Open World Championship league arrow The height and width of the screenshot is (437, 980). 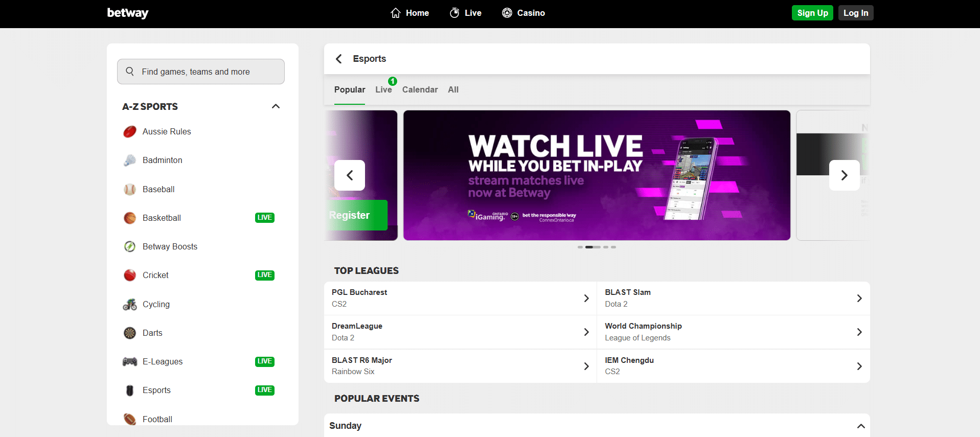(x=859, y=332)
